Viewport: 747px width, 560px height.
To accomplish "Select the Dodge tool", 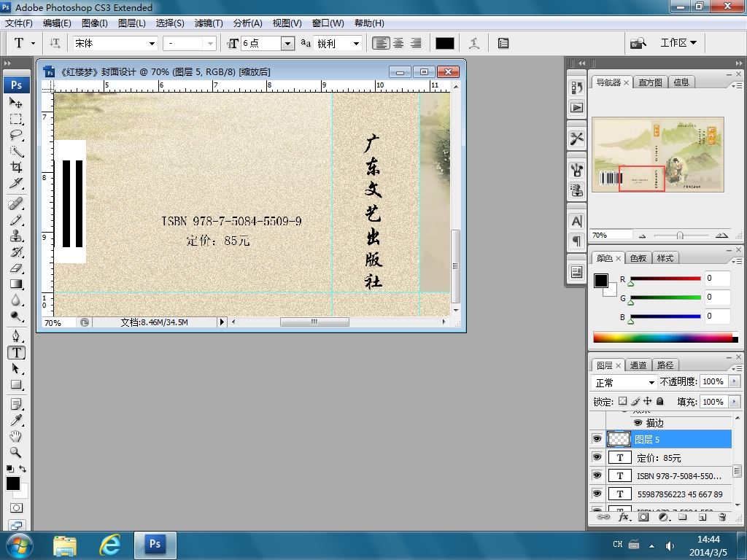I will tap(16, 316).
